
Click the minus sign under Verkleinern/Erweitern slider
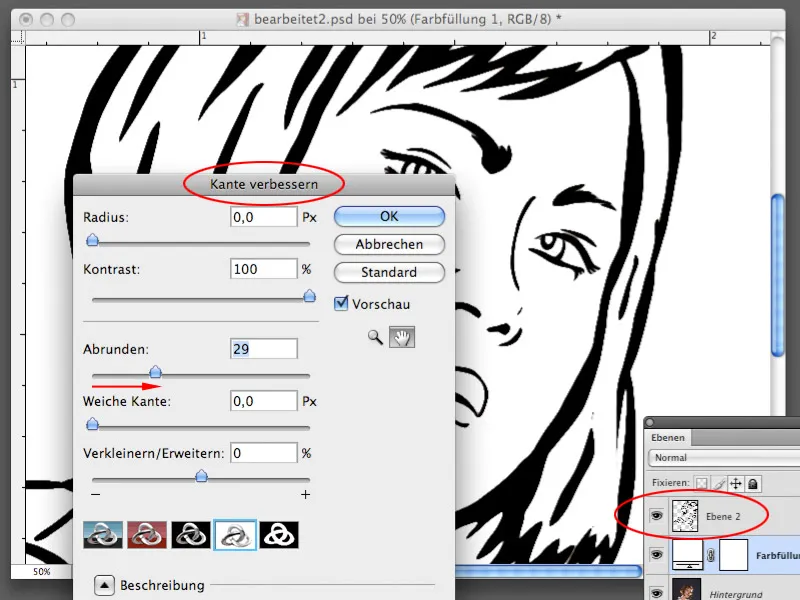tap(95, 494)
